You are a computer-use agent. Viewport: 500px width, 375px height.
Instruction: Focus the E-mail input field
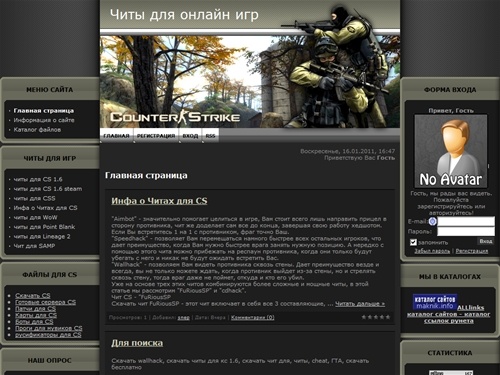click(466, 221)
